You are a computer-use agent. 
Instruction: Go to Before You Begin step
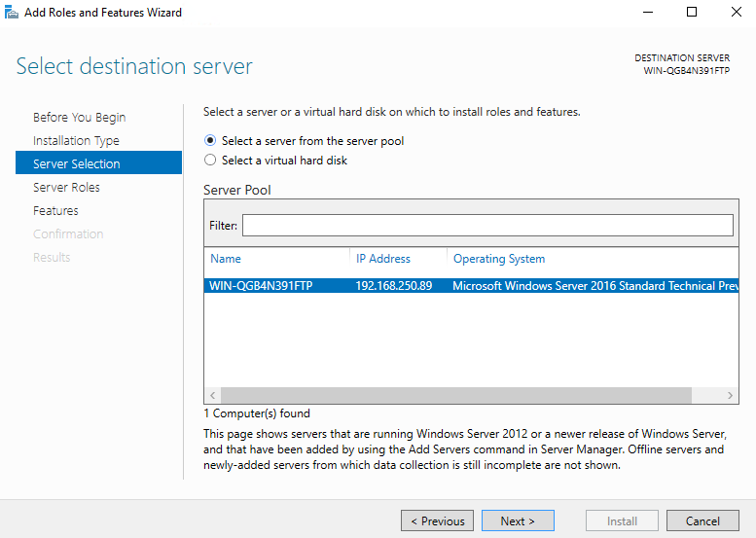pos(80,117)
